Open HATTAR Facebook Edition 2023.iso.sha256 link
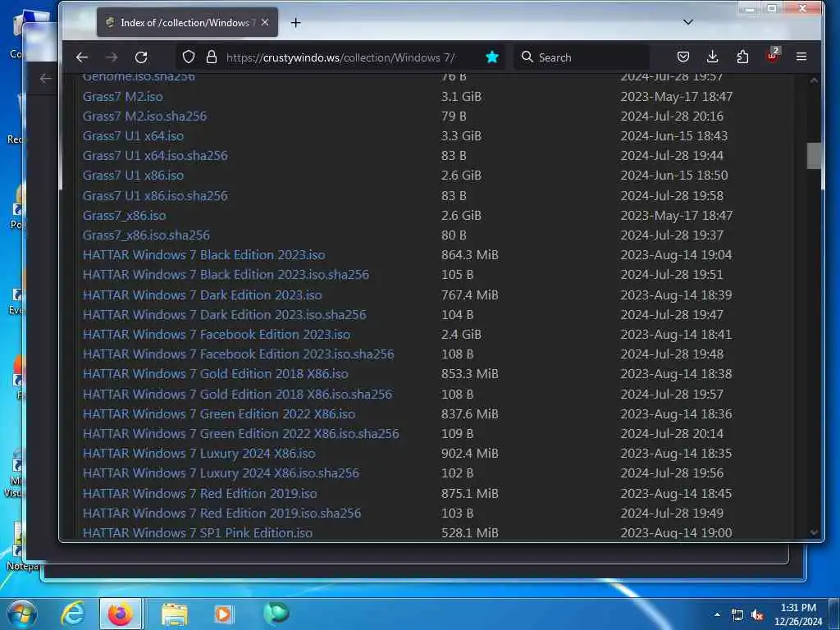Viewport: 840px width, 630px height. click(x=239, y=354)
